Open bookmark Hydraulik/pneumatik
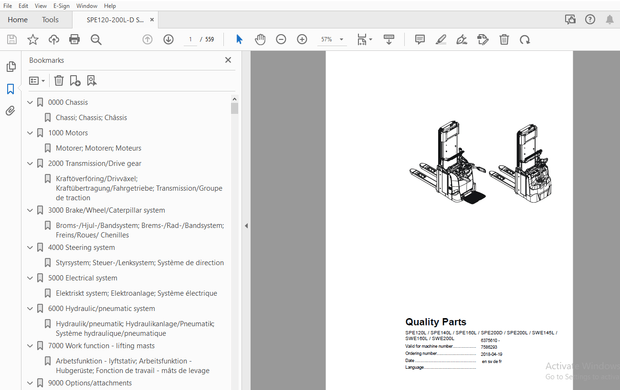The image size is (620, 390). point(135,329)
